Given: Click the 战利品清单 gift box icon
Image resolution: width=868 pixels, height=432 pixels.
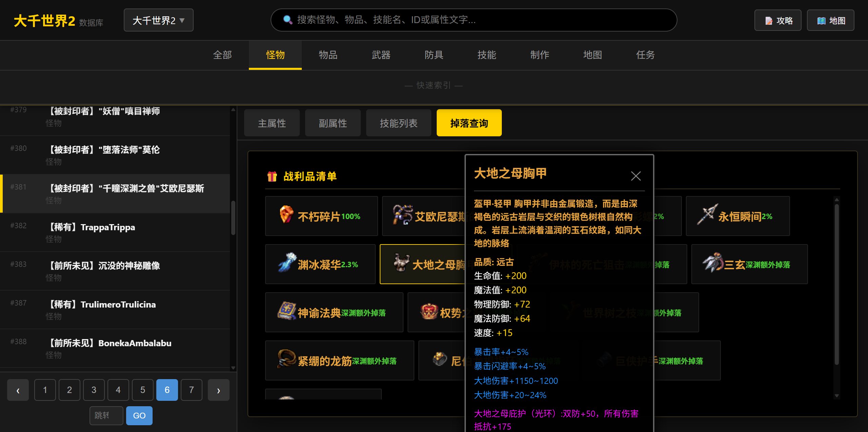Looking at the screenshot, I should 272,176.
